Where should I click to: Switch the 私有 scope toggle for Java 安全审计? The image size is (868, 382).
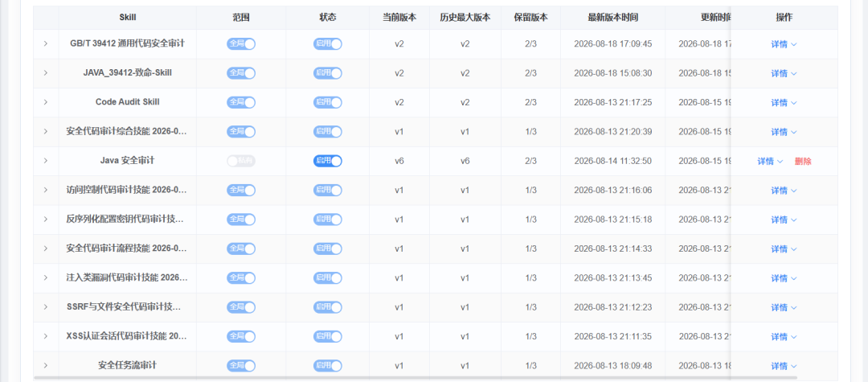(241, 161)
